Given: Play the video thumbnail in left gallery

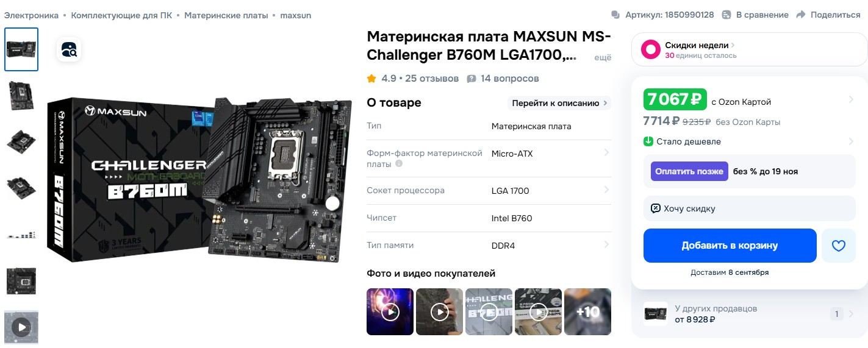Looking at the screenshot, I should [21, 327].
